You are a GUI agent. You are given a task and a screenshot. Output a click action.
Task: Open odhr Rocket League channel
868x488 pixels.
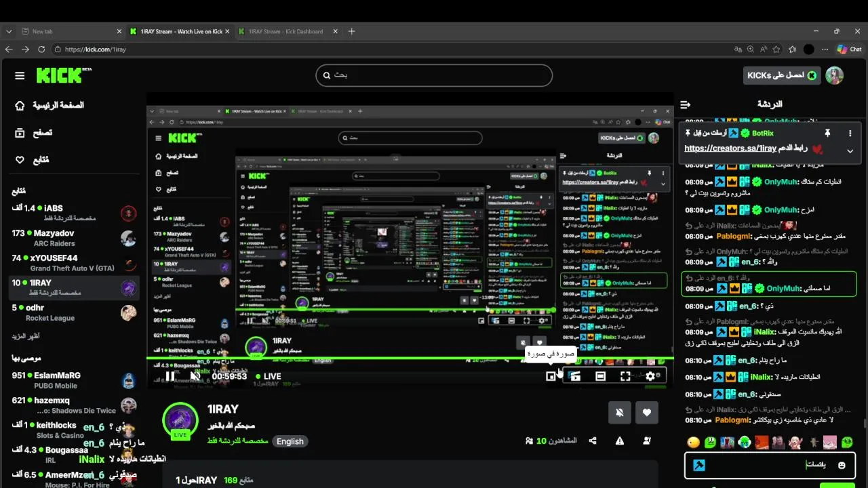pyautogui.click(x=75, y=312)
